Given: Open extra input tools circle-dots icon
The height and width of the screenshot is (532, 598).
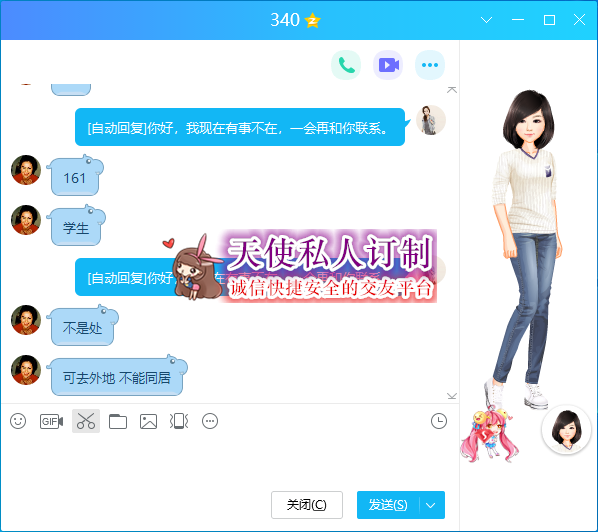Looking at the screenshot, I should (x=210, y=421).
